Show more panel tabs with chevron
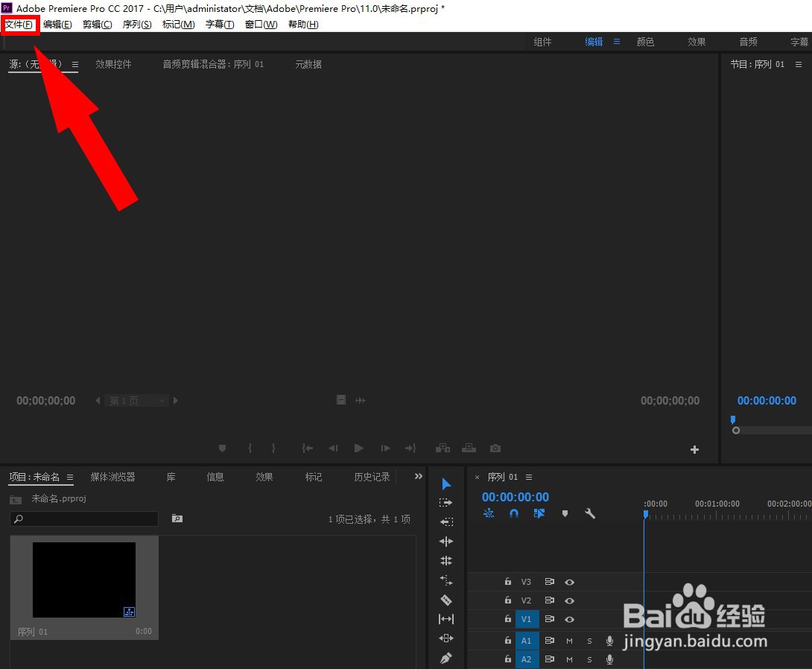This screenshot has height=669, width=812. point(419,476)
